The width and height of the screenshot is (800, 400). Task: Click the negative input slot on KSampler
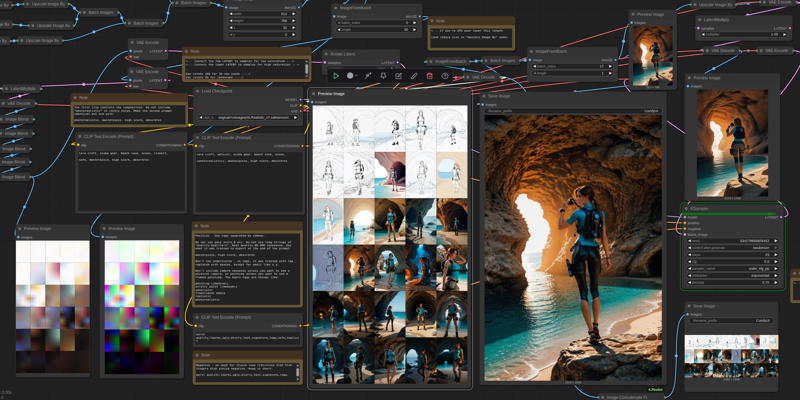click(x=684, y=229)
